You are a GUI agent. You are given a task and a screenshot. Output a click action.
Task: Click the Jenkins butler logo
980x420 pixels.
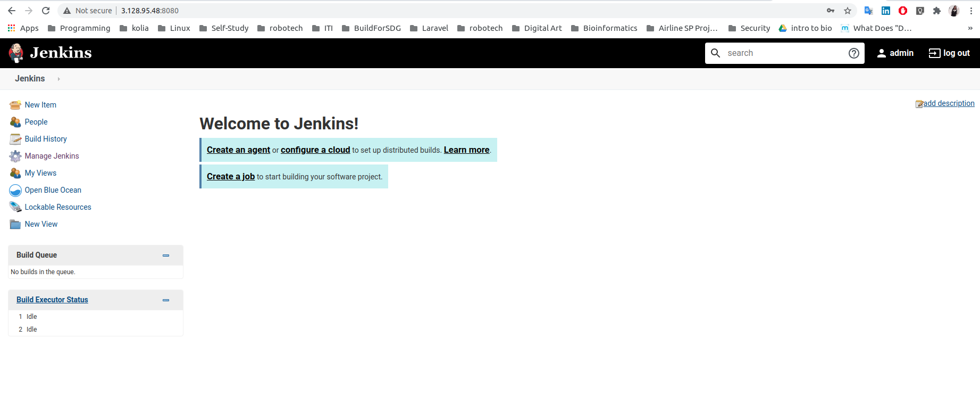point(16,53)
